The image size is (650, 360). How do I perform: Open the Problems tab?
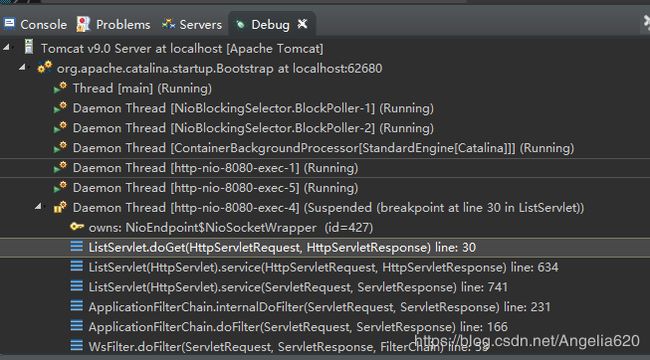[113, 25]
